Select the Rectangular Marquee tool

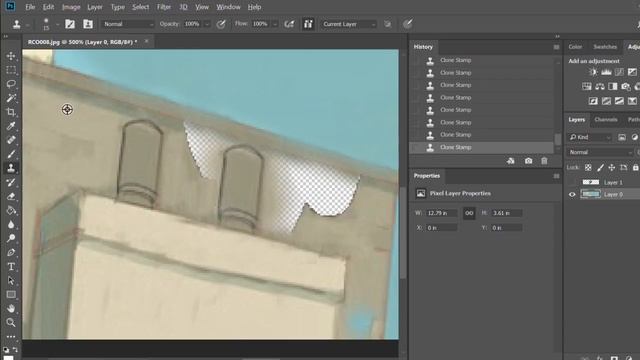pos(11,70)
